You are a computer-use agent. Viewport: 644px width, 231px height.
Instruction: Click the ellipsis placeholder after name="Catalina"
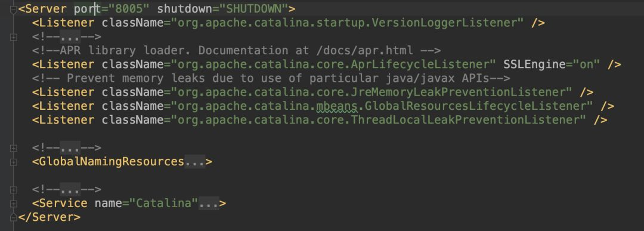(208, 203)
